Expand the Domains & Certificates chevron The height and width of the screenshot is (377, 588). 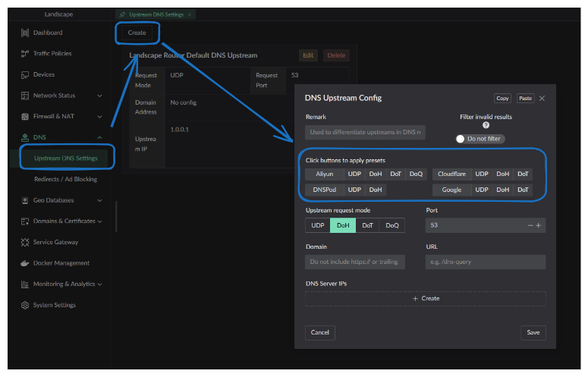pos(99,221)
